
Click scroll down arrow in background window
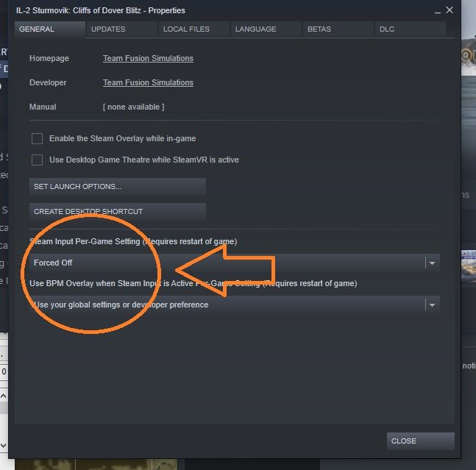coord(4,446)
